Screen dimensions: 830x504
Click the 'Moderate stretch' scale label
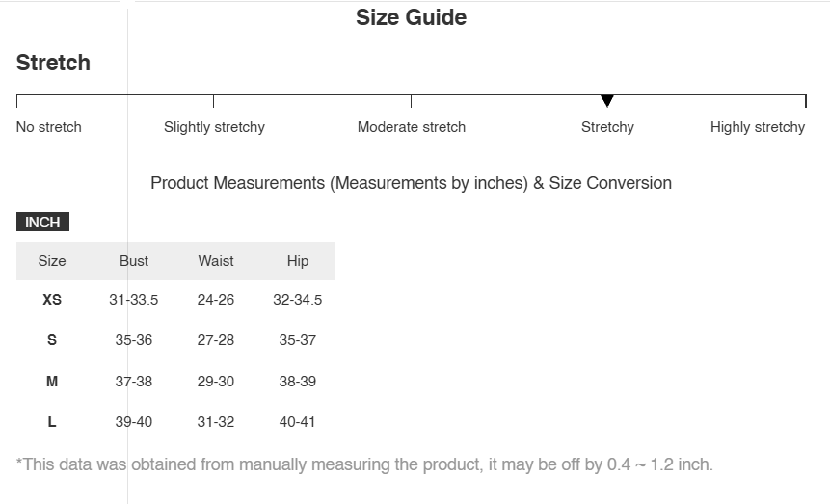click(412, 127)
